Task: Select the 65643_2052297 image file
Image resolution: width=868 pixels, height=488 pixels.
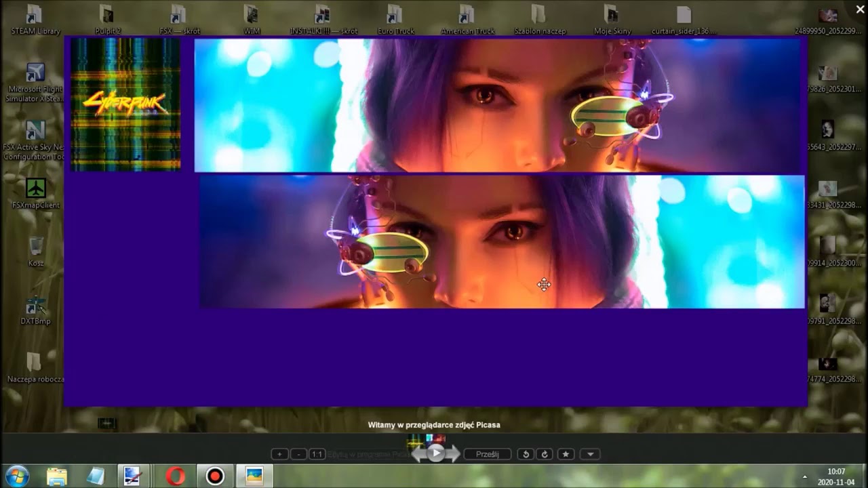Action: [x=835, y=136]
